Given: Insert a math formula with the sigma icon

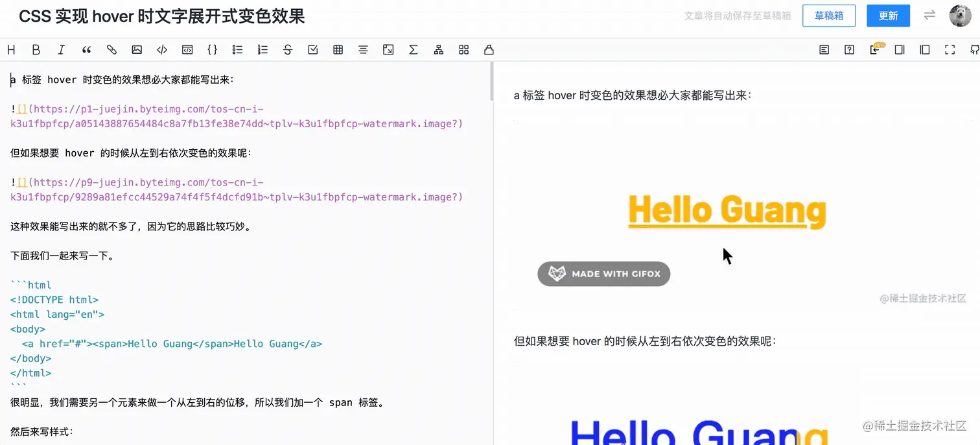Looking at the screenshot, I should tap(414, 50).
